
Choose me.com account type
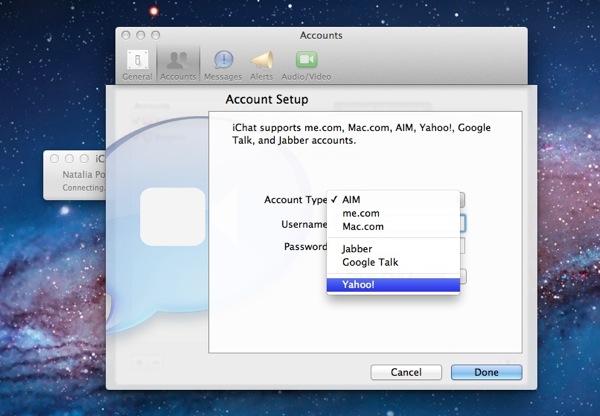(393, 213)
